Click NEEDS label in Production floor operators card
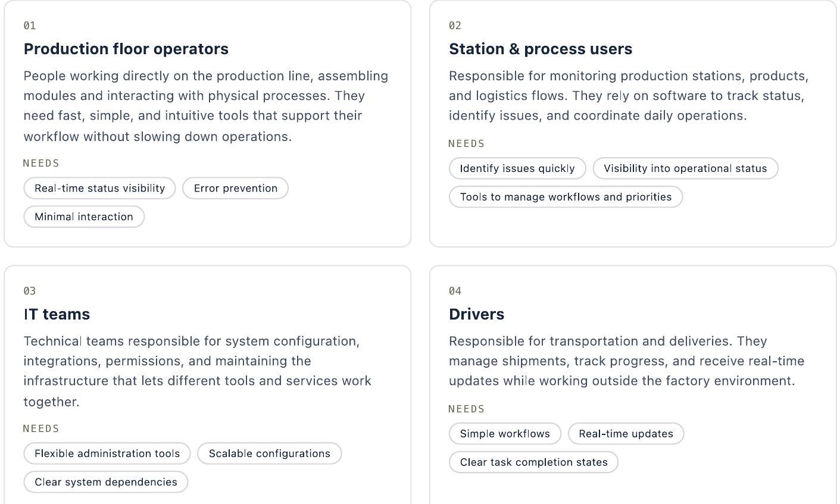The height and width of the screenshot is (504, 840). (41, 163)
